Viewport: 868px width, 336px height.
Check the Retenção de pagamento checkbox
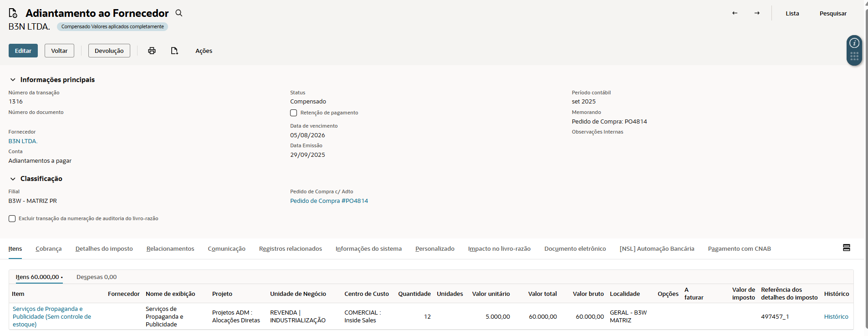[x=294, y=113]
